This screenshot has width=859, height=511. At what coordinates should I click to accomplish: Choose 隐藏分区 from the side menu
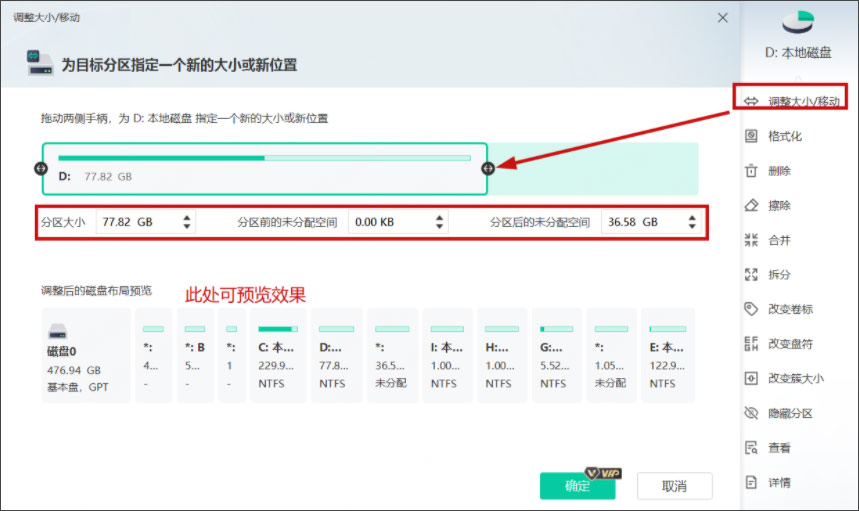point(790,413)
